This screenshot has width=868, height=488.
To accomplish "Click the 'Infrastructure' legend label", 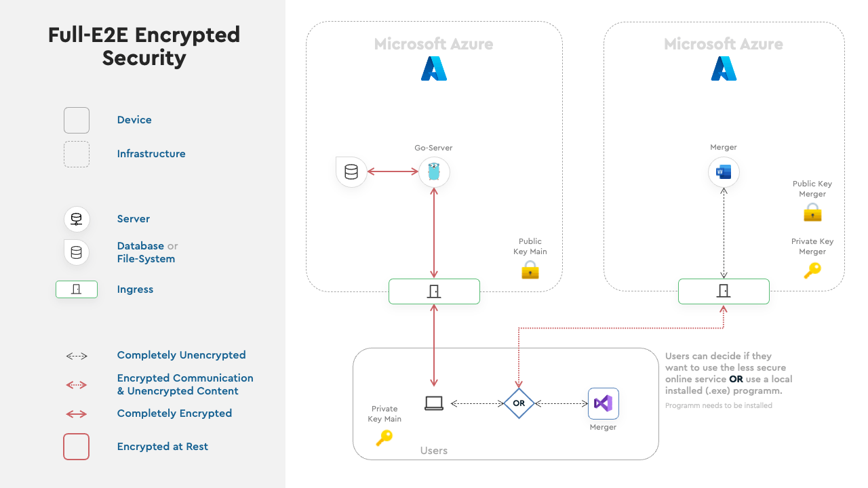I will [151, 154].
